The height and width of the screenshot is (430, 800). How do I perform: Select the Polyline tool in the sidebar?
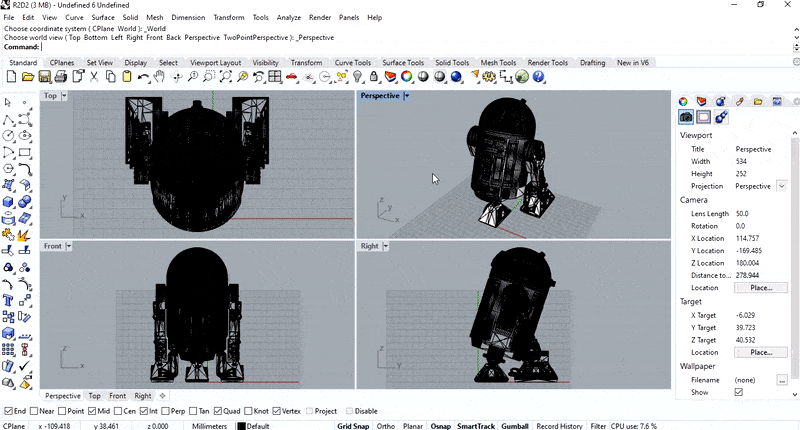click(x=9, y=119)
